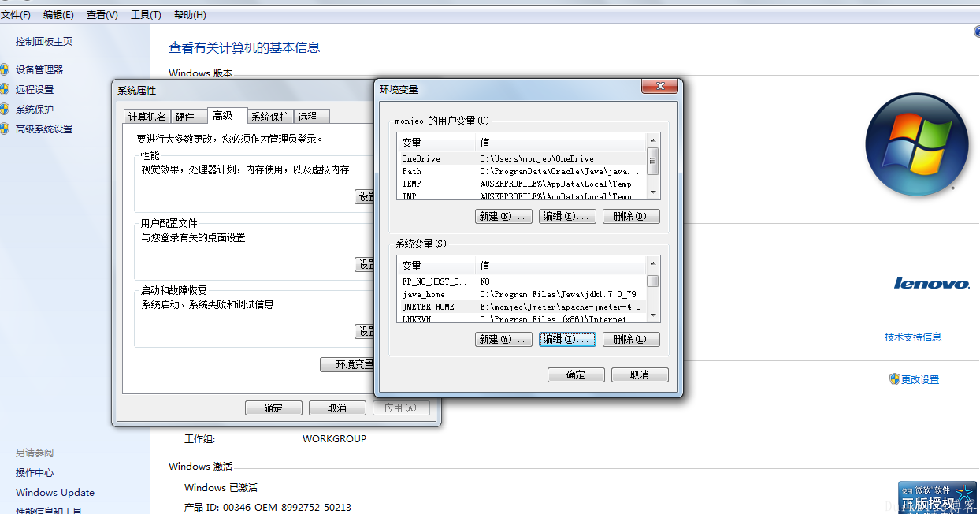Image resolution: width=980 pixels, height=514 pixels.
Task: Select the 高级 tab
Action: click(227, 116)
